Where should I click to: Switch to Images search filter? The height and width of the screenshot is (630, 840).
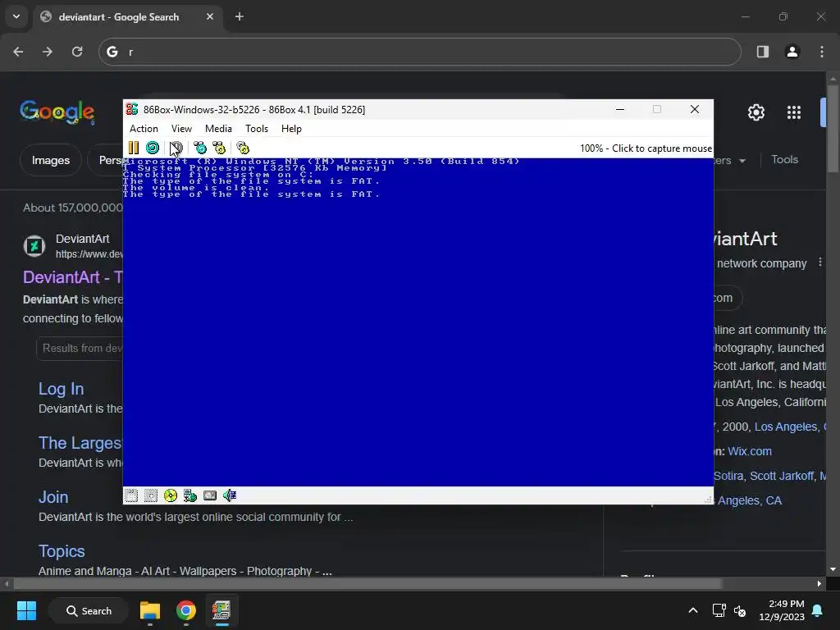pos(50,160)
